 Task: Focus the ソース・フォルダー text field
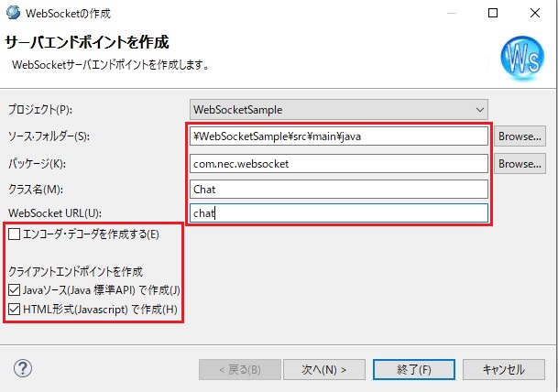pyautogui.click(x=338, y=136)
